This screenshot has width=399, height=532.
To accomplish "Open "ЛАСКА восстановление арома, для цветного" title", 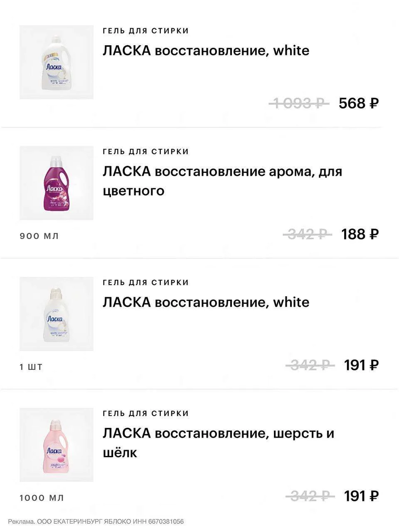I will tap(222, 181).
